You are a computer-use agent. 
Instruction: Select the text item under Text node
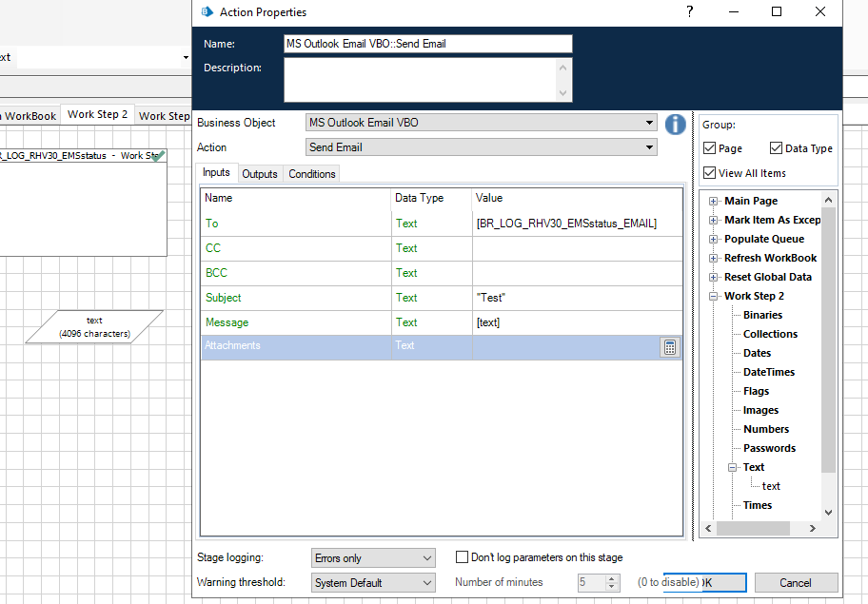coord(771,486)
